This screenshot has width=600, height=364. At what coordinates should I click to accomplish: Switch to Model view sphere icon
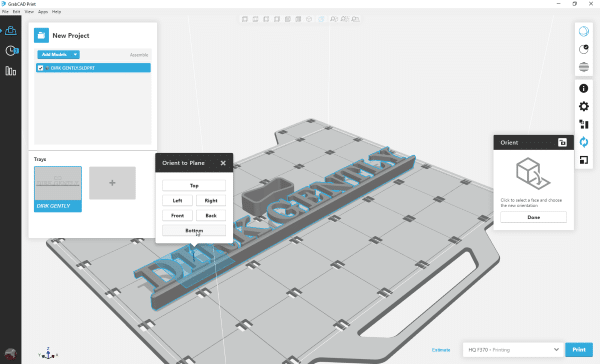(x=584, y=31)
